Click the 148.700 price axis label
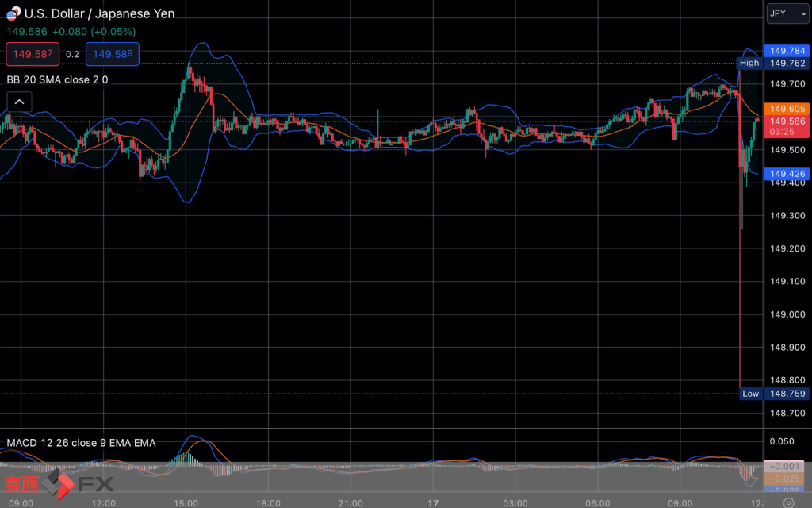 click(787, 413)
